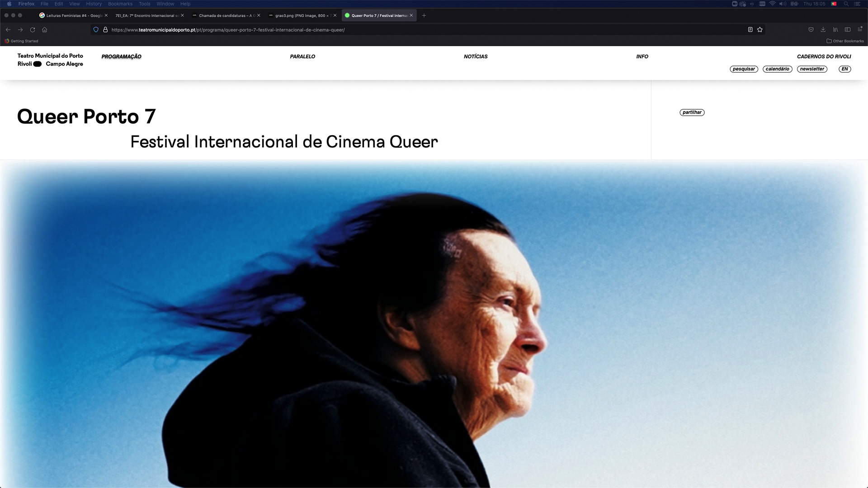Bookmark this page with the star
This screenshot has height=488, width=868.
760,30
